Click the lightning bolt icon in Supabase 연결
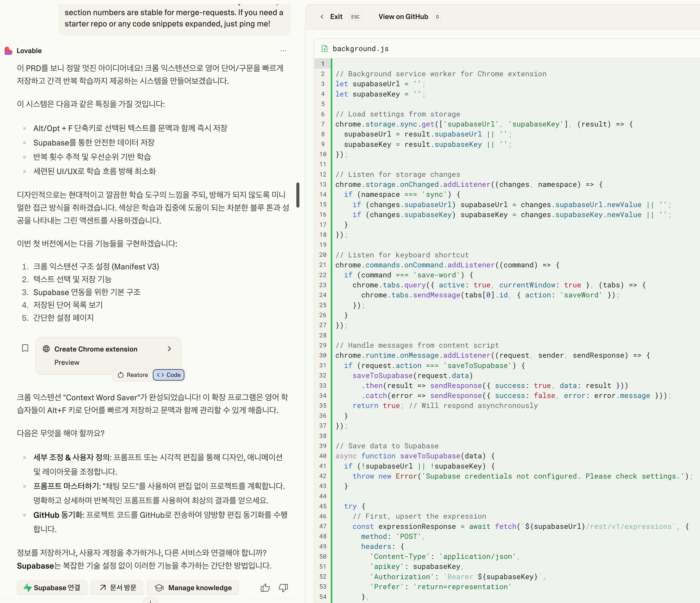Screen dimensions: 700x603 (x=28, y=588)
